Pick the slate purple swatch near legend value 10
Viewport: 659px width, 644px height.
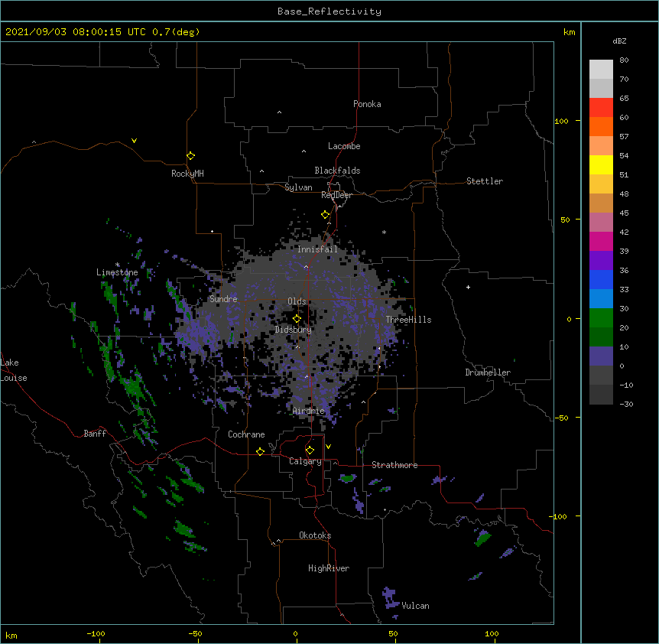[x=601, y=356]
